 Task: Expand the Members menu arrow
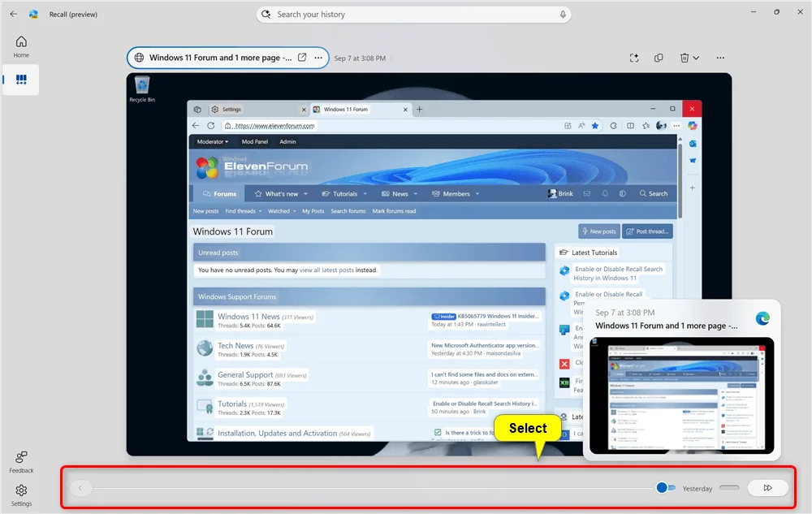click(x=477, y=193)
